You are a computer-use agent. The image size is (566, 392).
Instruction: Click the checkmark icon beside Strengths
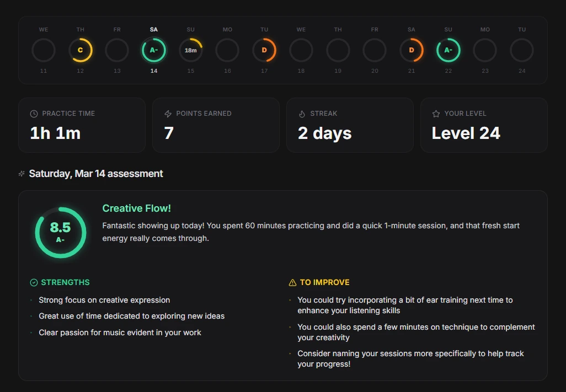coord(34,282)
